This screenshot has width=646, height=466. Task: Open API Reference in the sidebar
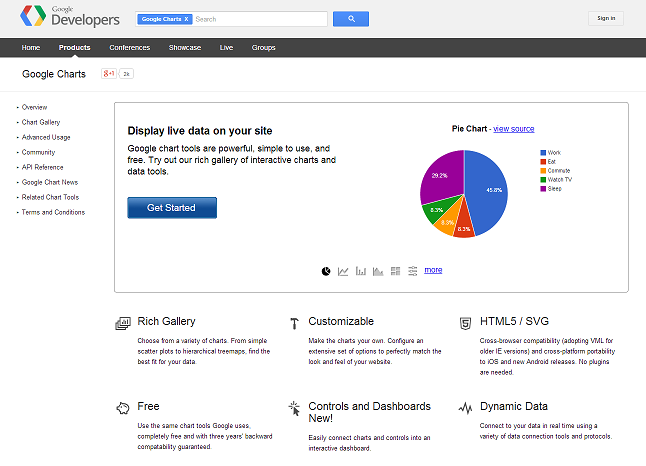click(42, 167)
